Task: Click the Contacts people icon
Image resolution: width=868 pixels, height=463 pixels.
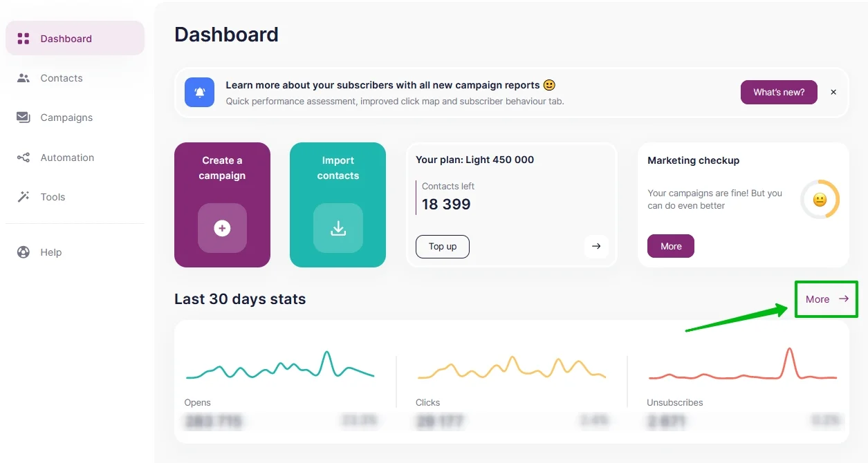Action: click(x=24, y=78)
